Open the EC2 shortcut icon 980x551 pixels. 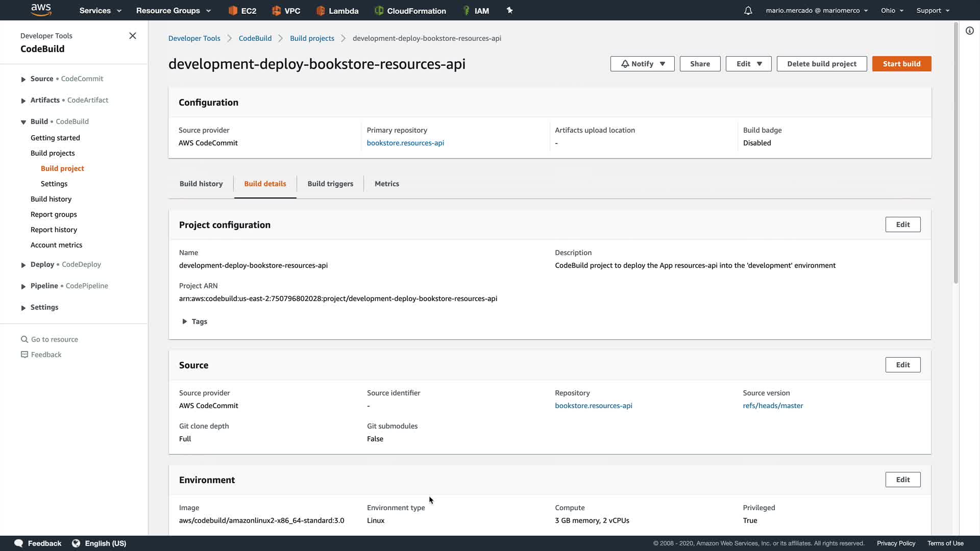click(x=233, y=11)
